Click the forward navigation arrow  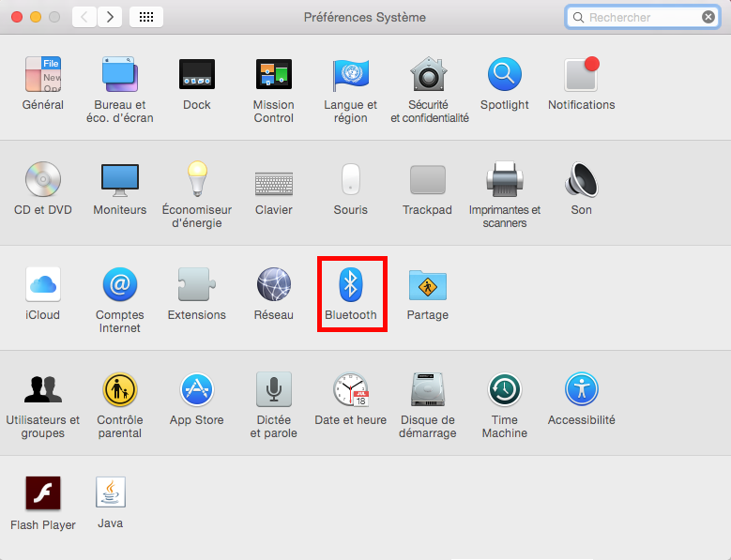pyautogui.click(x=110, y=17)
